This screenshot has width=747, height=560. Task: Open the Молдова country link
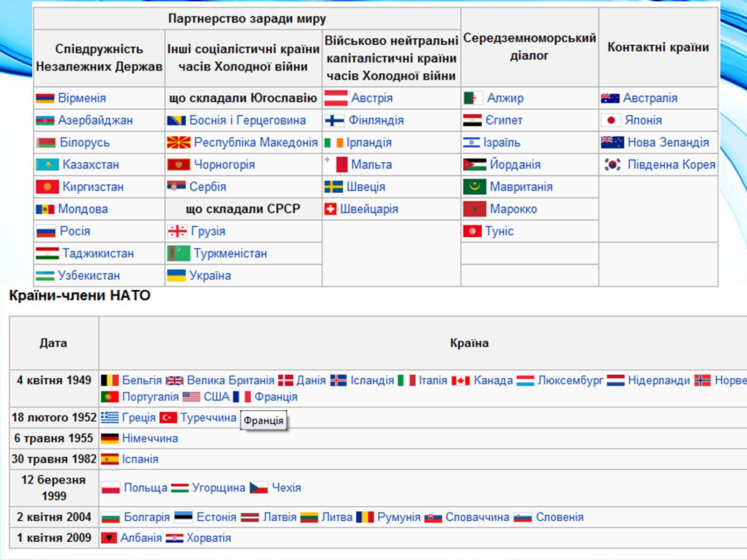coord(83,209)
